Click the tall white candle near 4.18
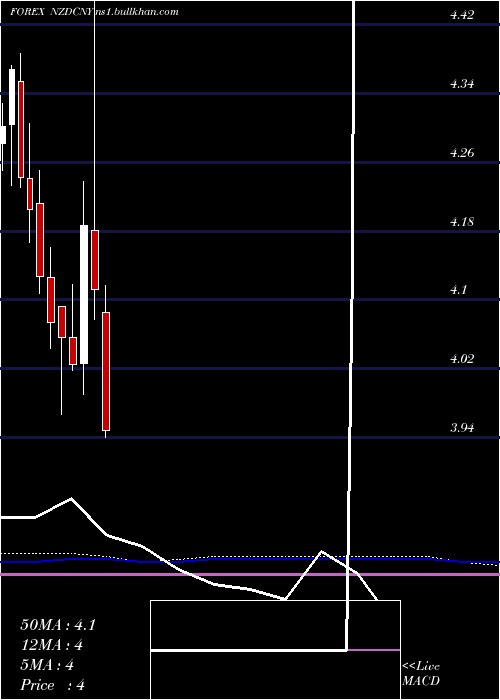Image resolution: width=500 pixels, height=700 pixels. pyautogui.click(x=84, y=295)
